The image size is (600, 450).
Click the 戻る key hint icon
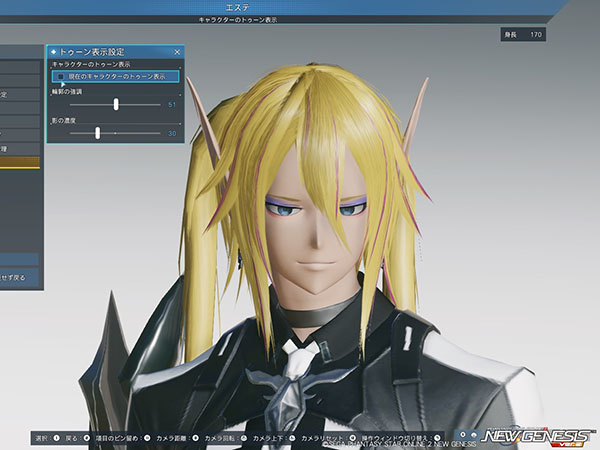87,438
